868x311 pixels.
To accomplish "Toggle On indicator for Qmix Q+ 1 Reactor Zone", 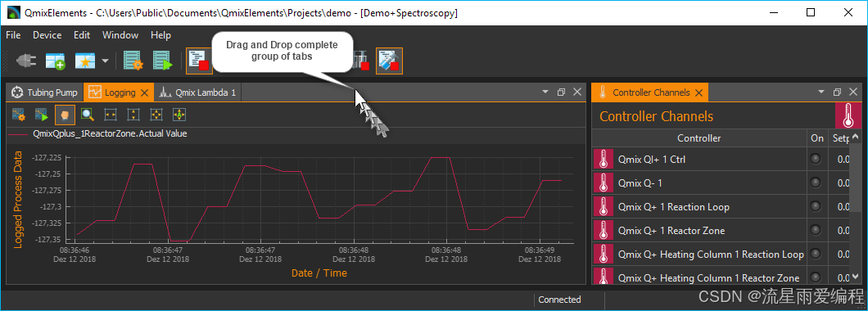I will (816, 230).
